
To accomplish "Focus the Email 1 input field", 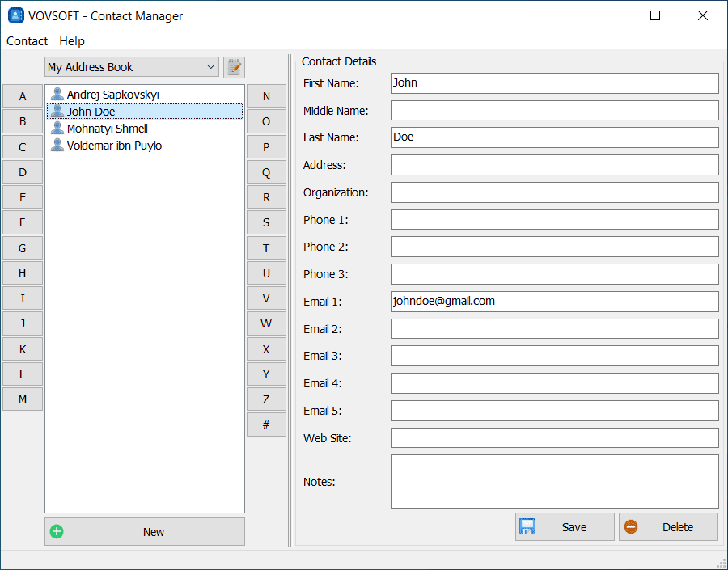I will click(x=554, y=302).
